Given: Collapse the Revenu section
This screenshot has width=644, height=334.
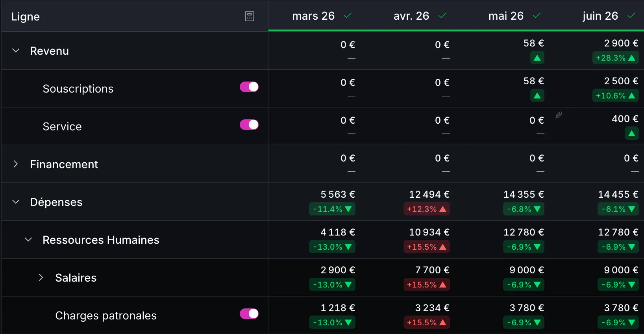Looking at the screenshot, I should (x=16, y=50).
